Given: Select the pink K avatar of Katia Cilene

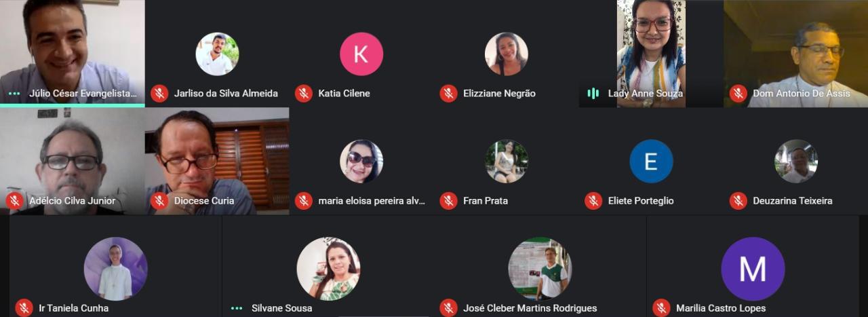Looking at the screenshot, I should 361,54.
